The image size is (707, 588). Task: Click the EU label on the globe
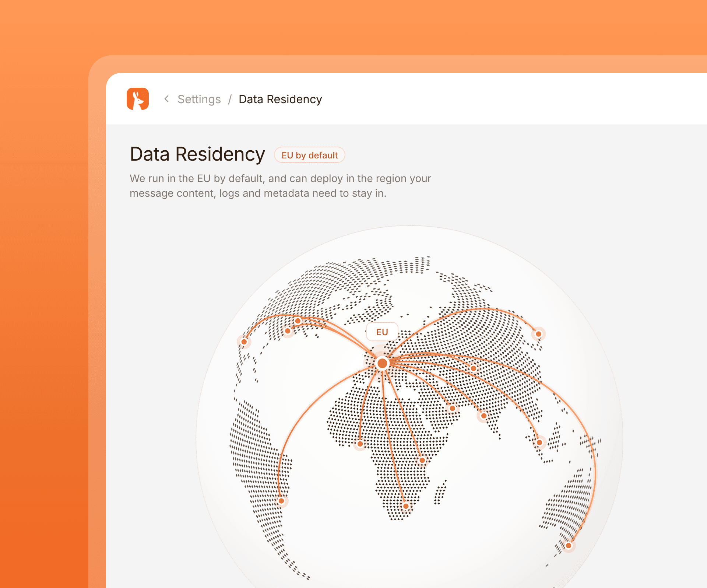[382, 332]
